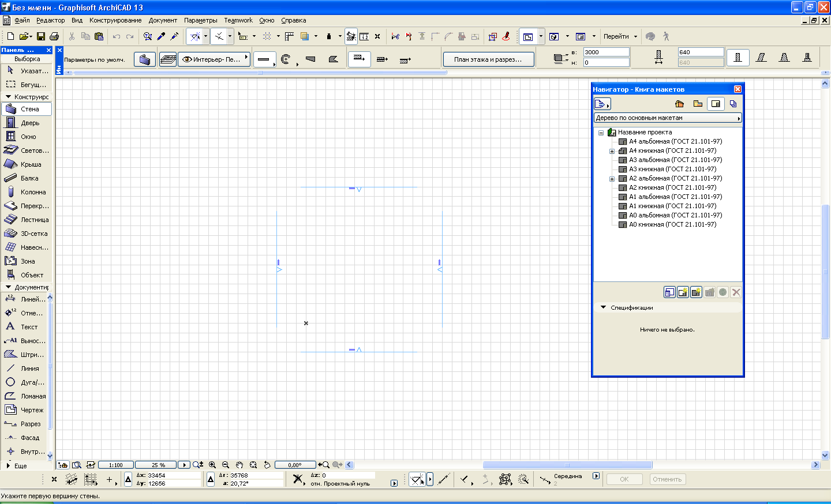Collapse the Конструирс toolbox group
The width and height of the screenshot is (831, 504).
click(8, 97)
